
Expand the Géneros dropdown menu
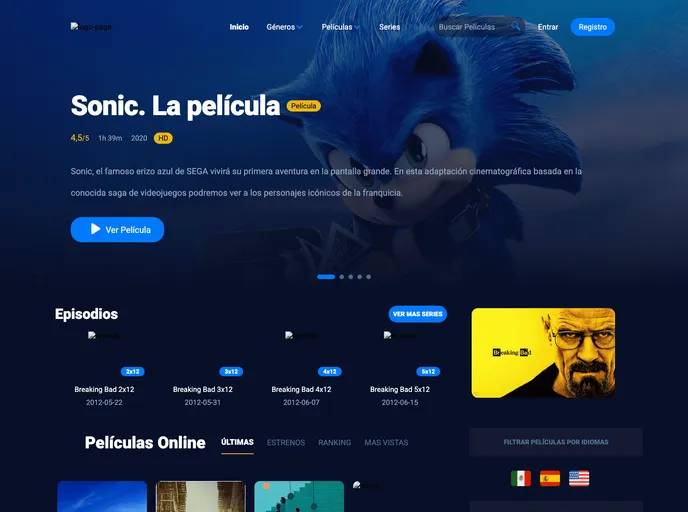point(284,27)
